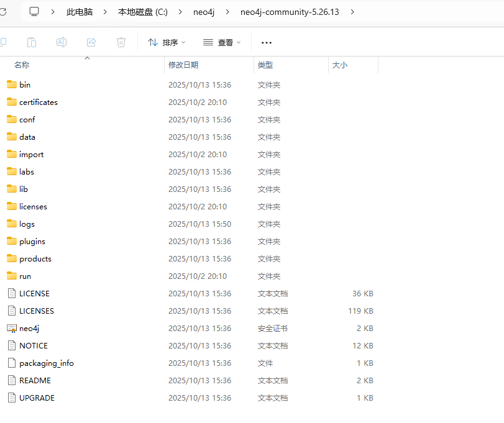Click the certificates folder icon
Screen dimensions: 504x423
coord(12,102)
